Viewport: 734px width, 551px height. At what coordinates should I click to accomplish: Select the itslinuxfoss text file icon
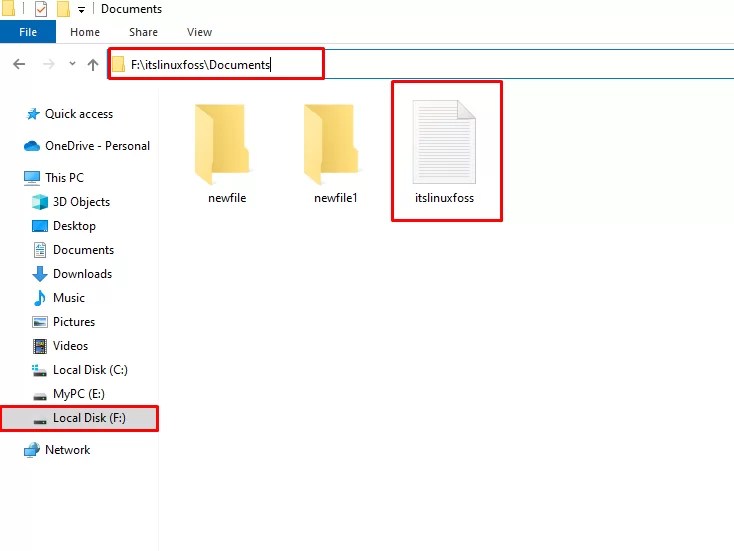click(444, 142)
